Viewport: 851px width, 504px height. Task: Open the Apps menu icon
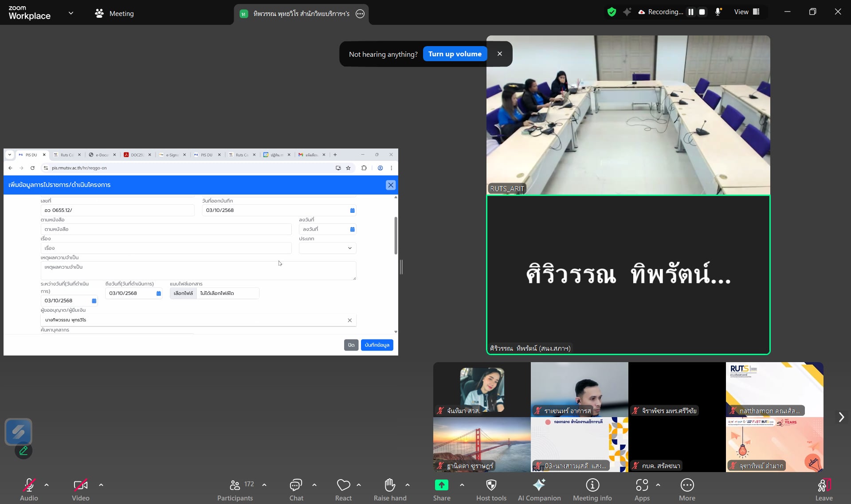pos(642,490)
